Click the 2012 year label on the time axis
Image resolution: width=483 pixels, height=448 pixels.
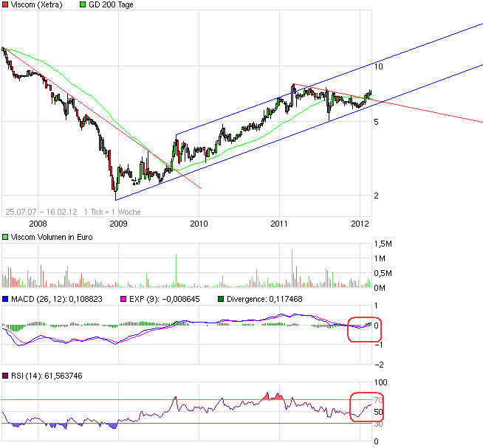(x=360, y=223)
